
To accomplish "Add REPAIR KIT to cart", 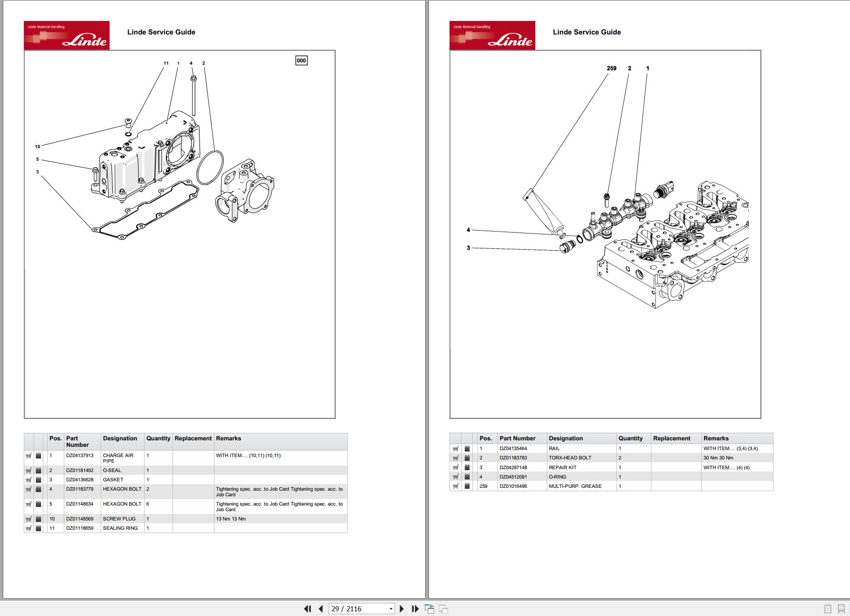I will point(456,467).
